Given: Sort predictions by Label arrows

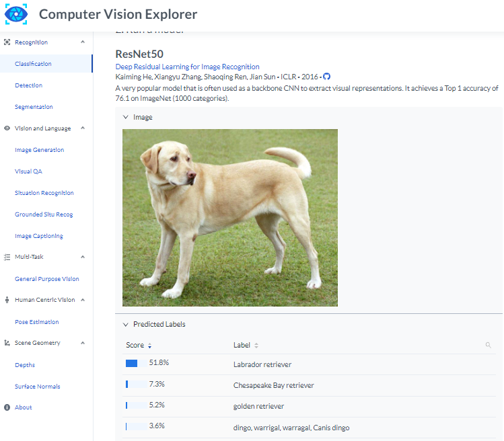Looking at the screenshot, I should coord(256,346).
